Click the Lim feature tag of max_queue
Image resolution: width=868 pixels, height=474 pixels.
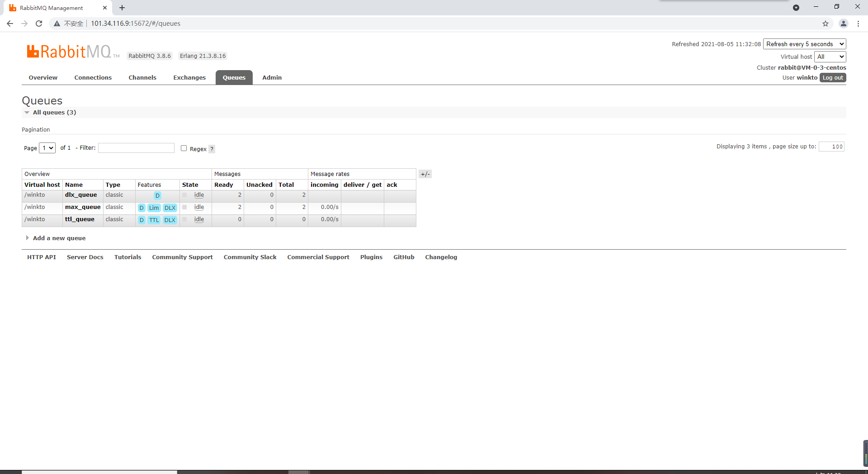tap(154, 208)
